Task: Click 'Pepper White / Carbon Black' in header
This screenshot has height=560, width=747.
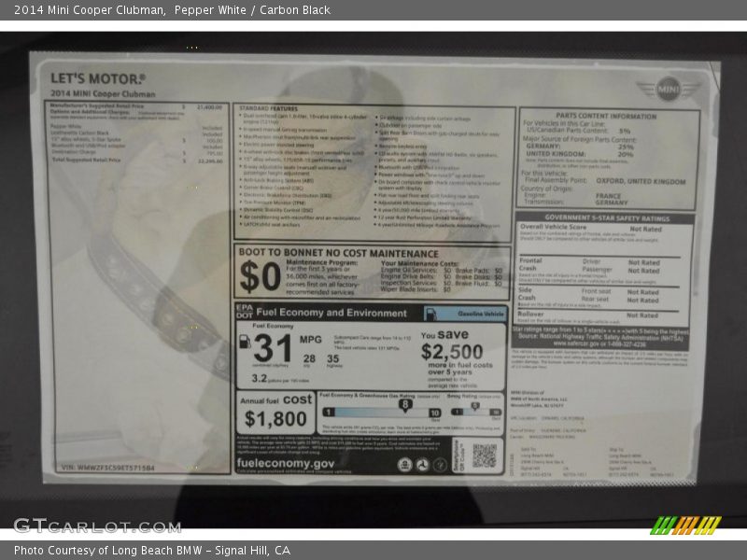Action: [x=252, y=10]
